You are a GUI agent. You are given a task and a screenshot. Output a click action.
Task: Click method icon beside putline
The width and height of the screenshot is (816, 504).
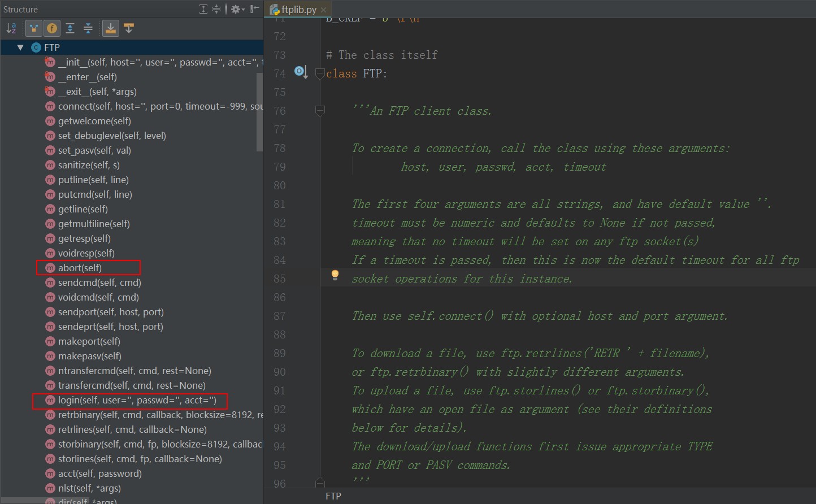pos(50,180)
